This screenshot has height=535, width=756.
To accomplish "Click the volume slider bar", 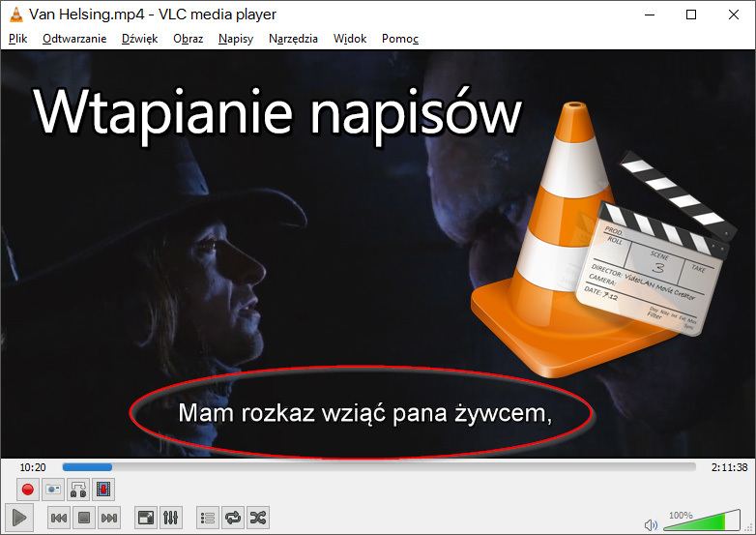I will click(701, 522).
